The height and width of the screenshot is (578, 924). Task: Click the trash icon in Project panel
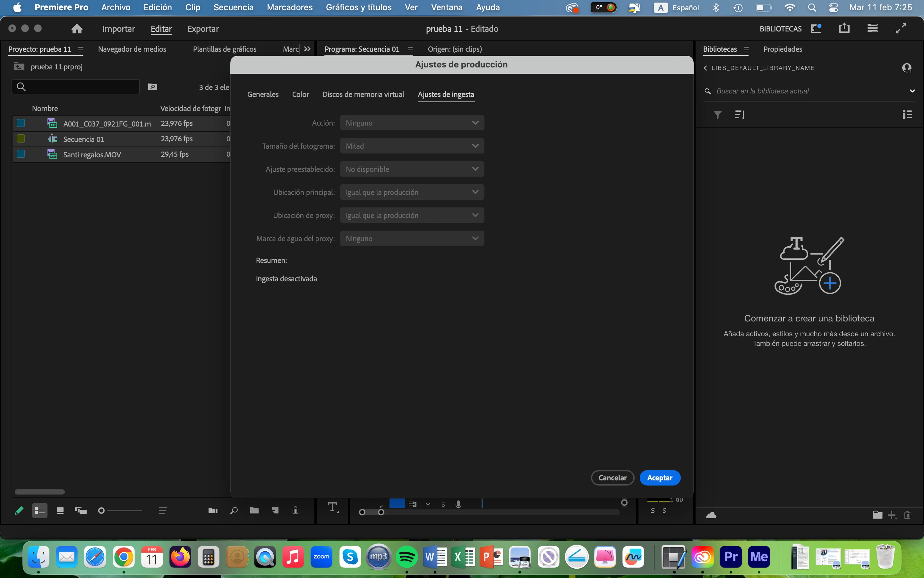click(x=295, y=510)
